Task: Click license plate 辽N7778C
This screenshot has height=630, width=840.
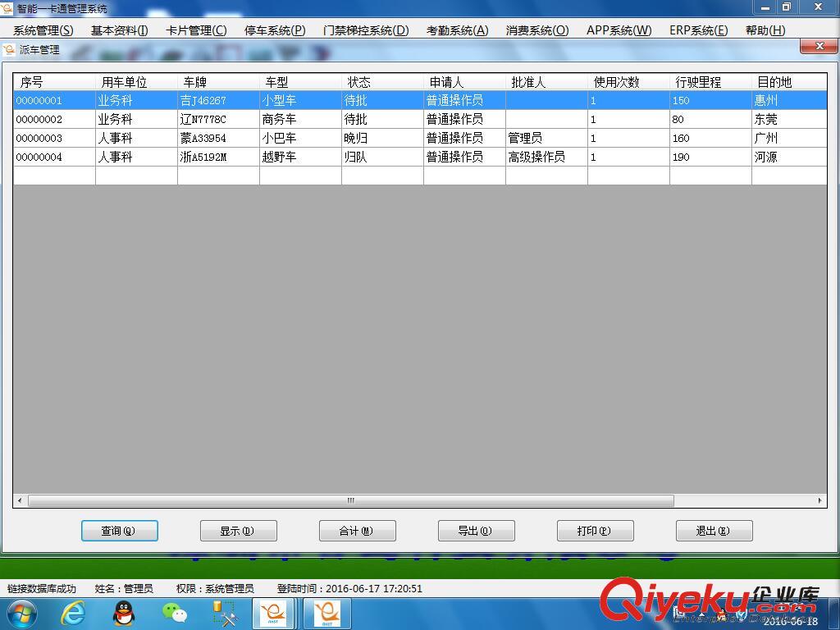Action: (x=218, y=119)
